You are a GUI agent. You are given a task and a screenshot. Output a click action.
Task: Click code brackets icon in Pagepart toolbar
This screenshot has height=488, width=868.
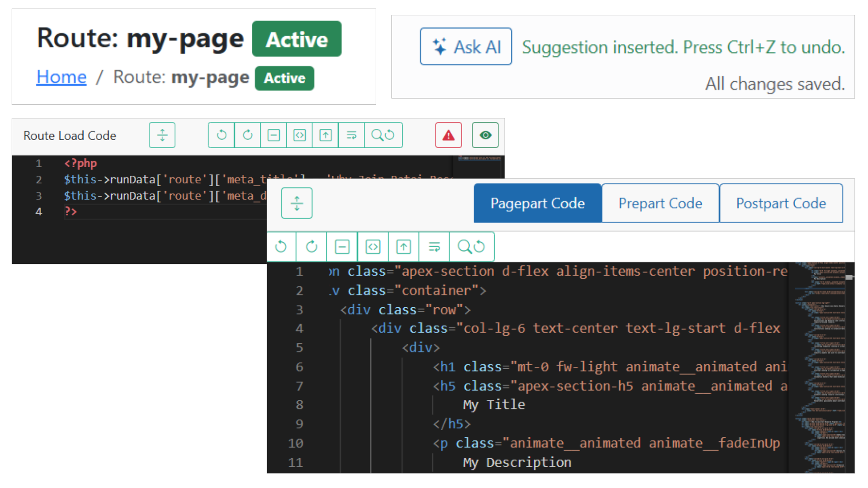pyautogui.click(x=373, y=247)
